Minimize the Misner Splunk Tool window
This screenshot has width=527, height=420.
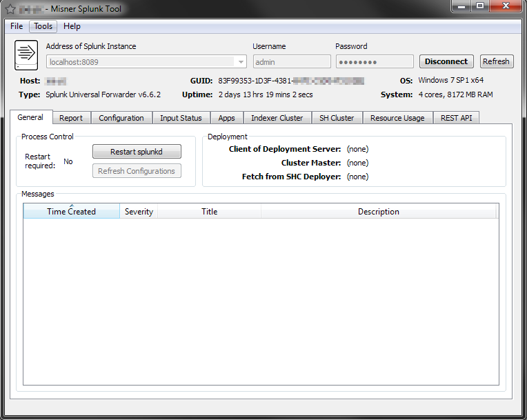tap(461, 6)
